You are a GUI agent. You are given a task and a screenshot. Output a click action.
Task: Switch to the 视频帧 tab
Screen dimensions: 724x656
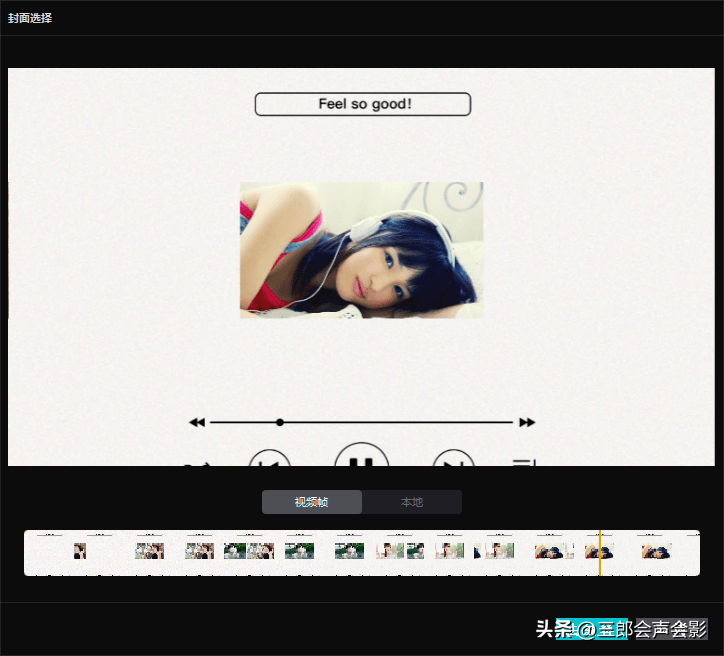tap(311, 502)
